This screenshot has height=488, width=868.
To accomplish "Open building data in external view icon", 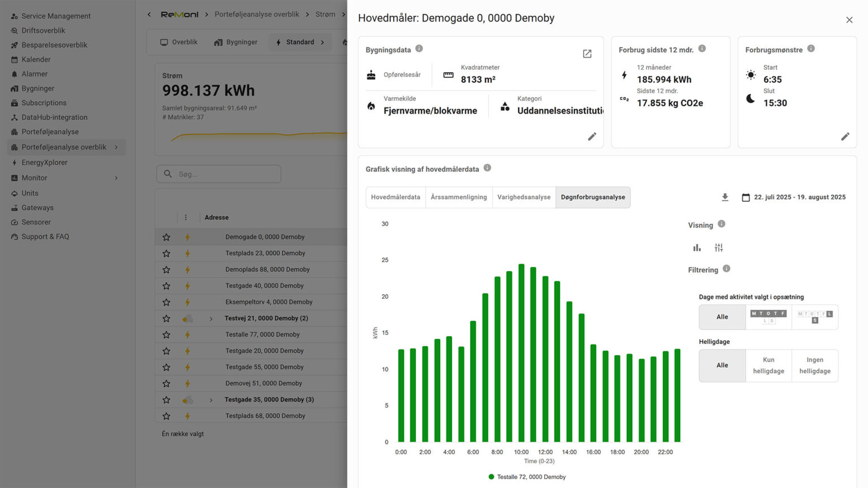I will (587, 54).
